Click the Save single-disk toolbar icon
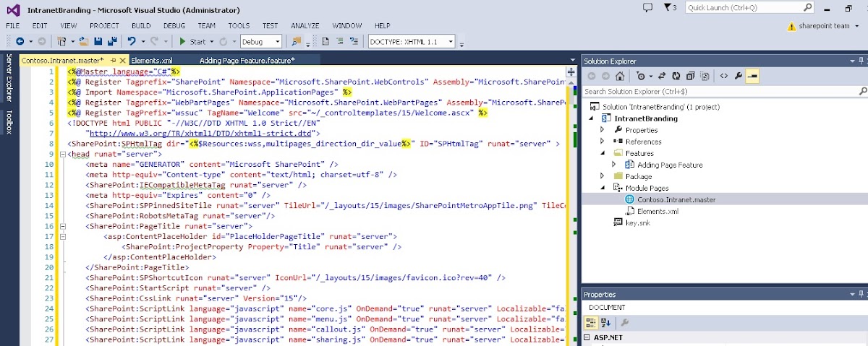The height and width of the screenshot is (346, 868). click(98, 41)
